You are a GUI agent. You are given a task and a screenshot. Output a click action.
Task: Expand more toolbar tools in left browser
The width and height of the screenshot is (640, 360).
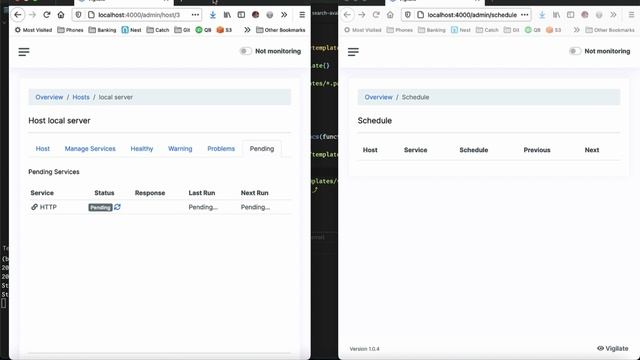coord(284,15)
